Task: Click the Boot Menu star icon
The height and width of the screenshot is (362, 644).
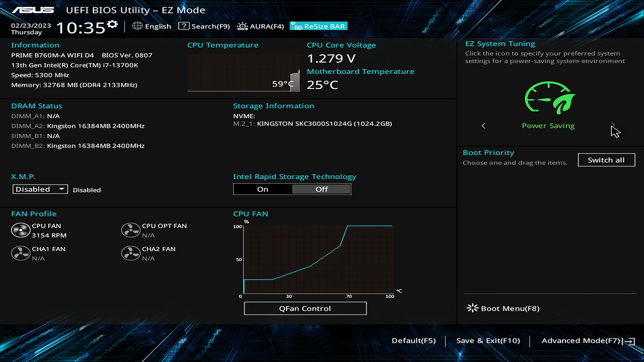Action: point(472,308)
